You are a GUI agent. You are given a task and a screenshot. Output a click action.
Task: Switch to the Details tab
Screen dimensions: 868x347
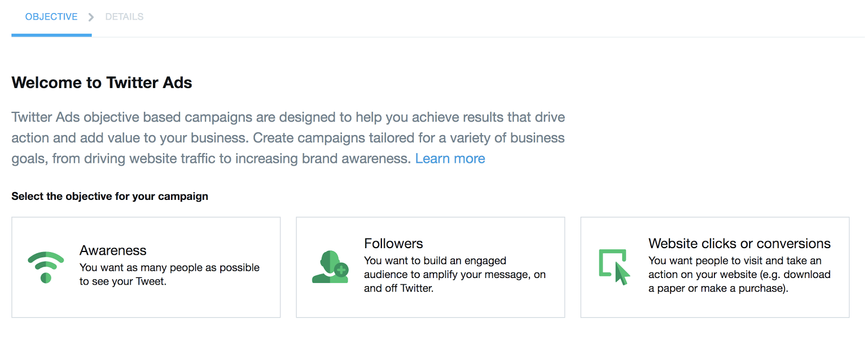(124, 17)
